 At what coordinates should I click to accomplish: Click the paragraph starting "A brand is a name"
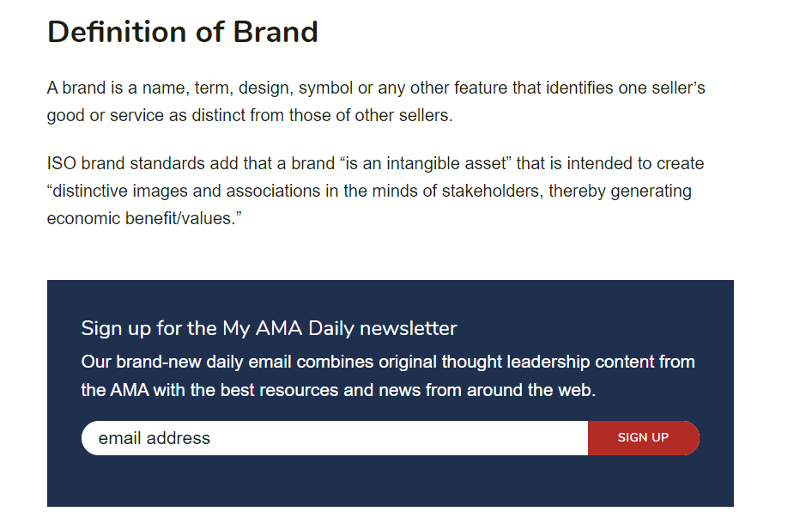[376, 101]
